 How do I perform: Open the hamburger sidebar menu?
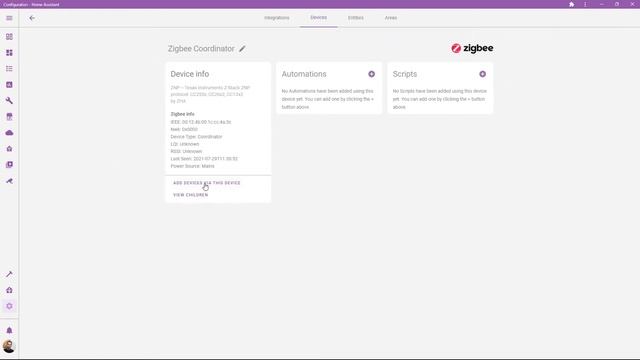pos(9,18)
